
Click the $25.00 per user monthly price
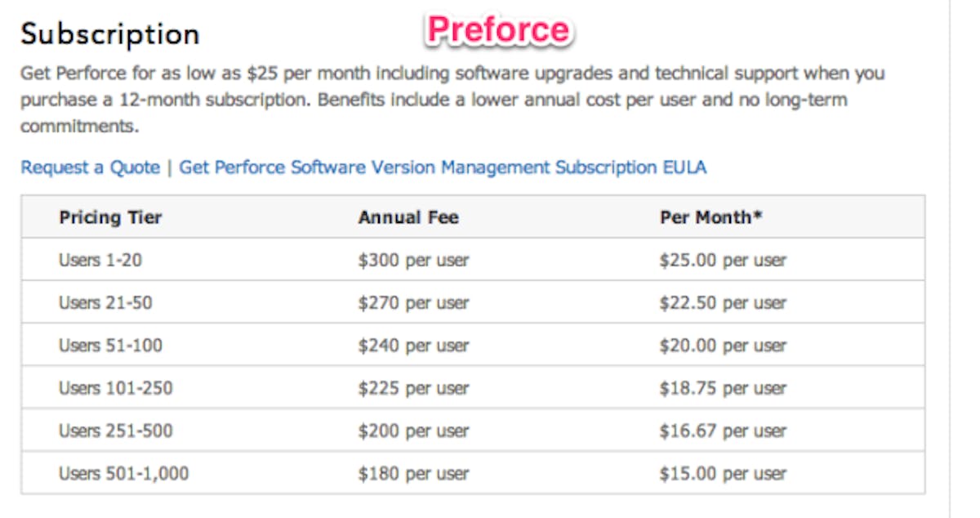723,261
